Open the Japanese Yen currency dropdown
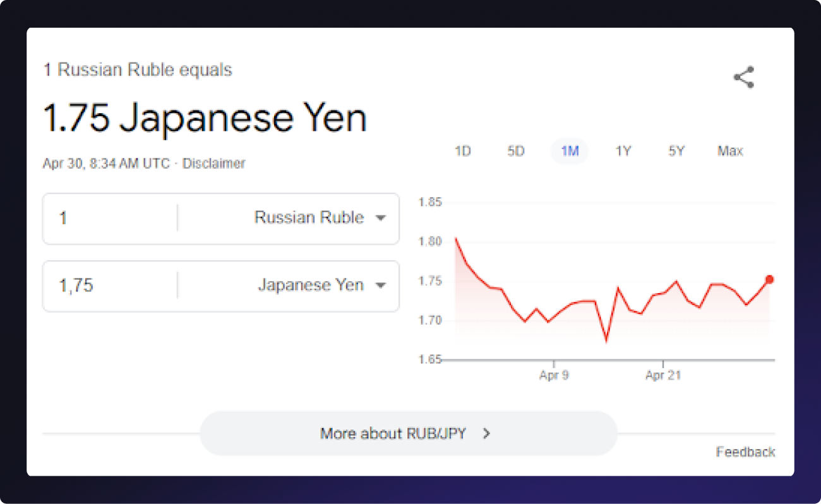This screenshot has height=504, width=821. [321, 285]
